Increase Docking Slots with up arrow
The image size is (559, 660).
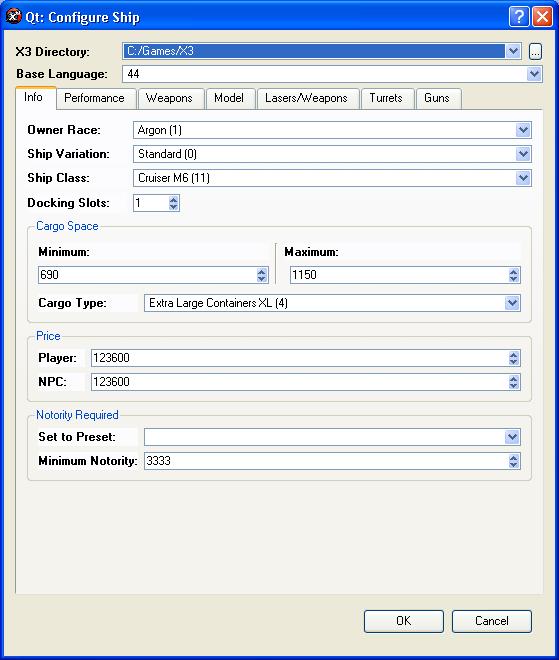[x=173, y=200]
